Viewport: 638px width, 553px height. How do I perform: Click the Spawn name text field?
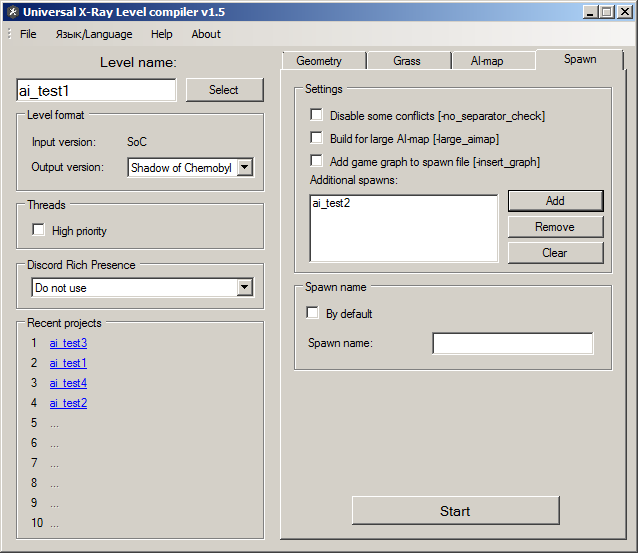pyautogui.click(x=512, y=344)
